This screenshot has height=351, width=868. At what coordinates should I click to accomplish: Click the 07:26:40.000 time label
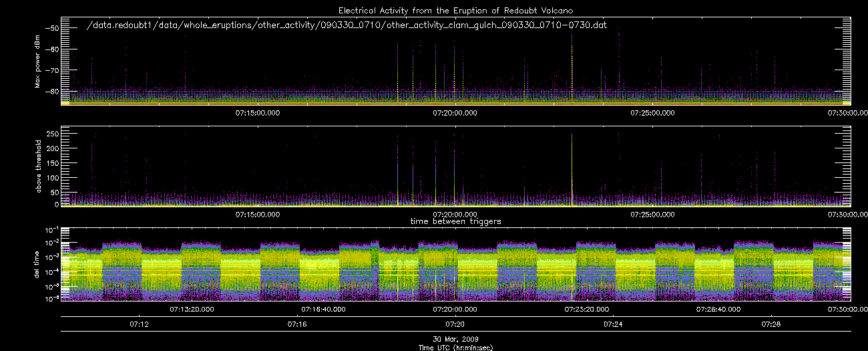[x=718, y=310]
